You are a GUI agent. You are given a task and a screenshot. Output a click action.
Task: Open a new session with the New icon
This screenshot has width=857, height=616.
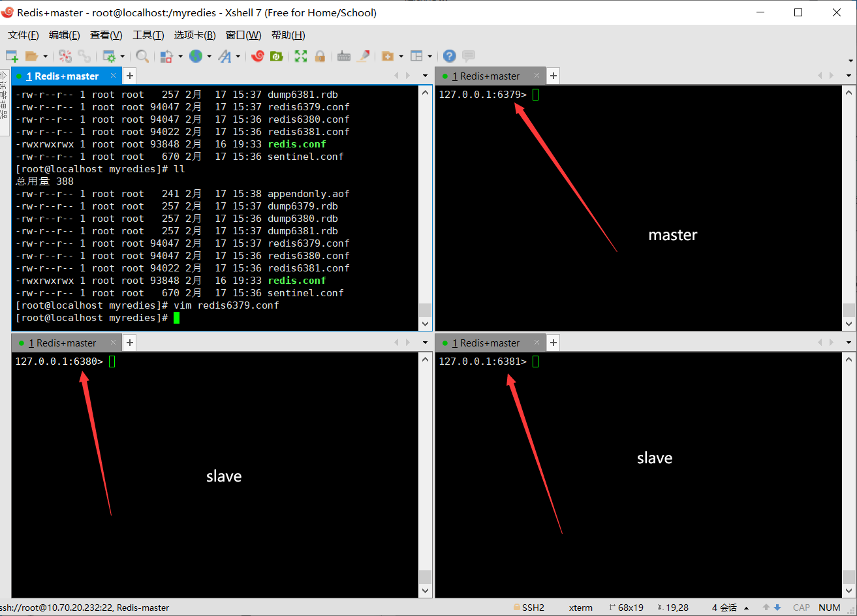click(x=12, y=56)
